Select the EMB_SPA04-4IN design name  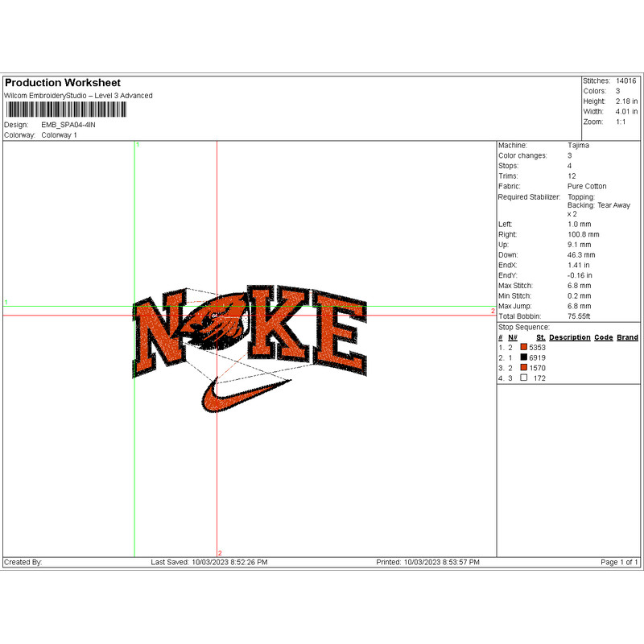tap(69, 126)
